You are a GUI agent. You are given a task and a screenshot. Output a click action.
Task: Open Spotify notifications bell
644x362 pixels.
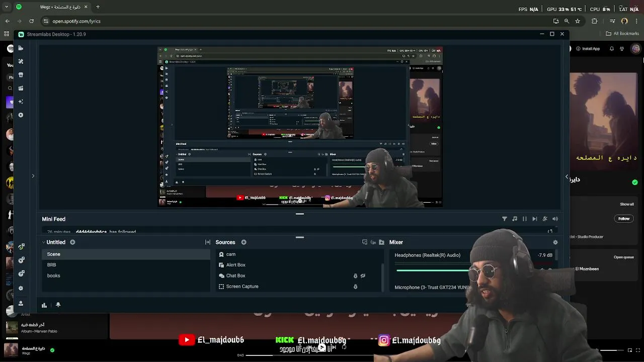[612, 49]
